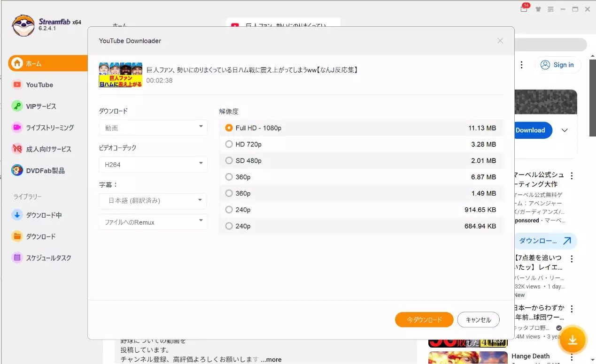
Task: Click the ダウンロード folder icon
Action: 17,236
